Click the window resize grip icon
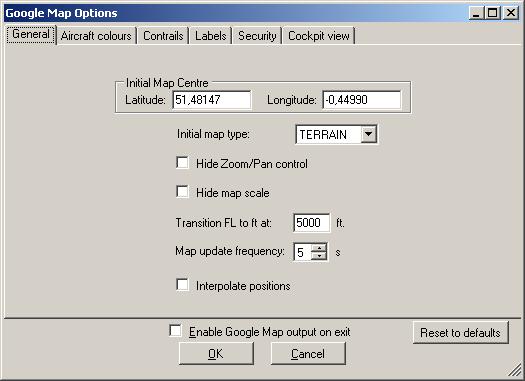Viewport: 525px width, 381px height. pyautogui.click(x=514, y=370)
